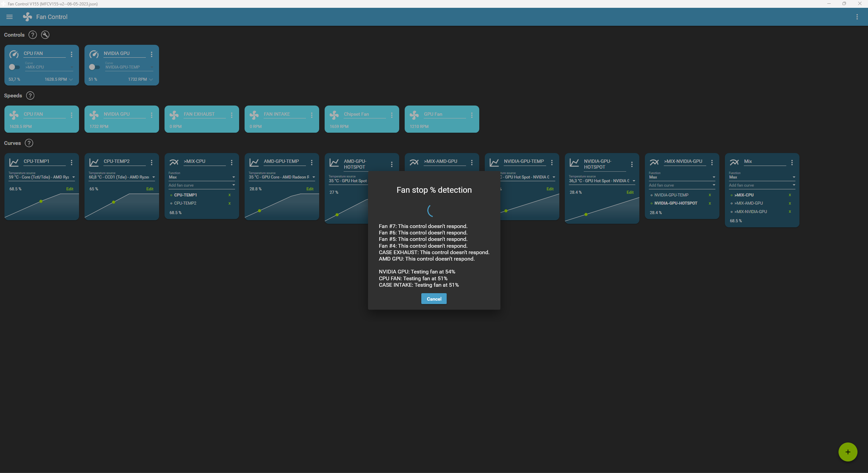Click the fan icon on the FAN EXHAUST card
The height and width of the screenshot is (473, 868).
tap(174, 115)
